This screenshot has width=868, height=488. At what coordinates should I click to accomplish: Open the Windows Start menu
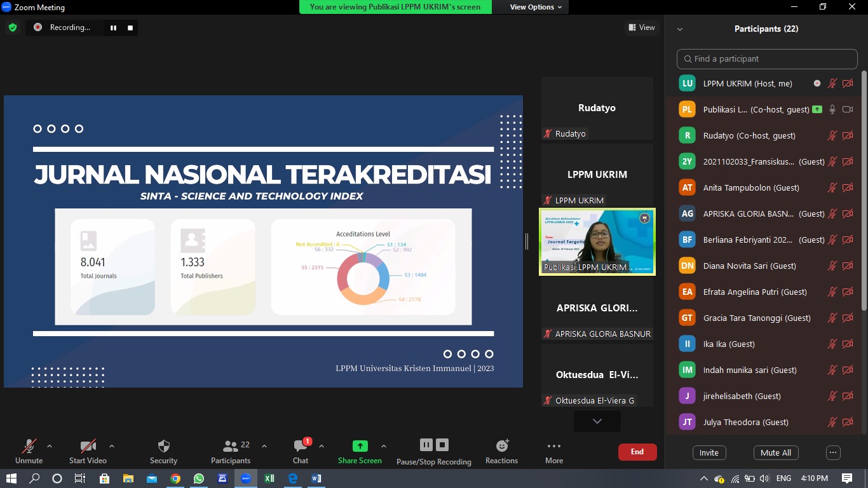pyautogui.click(x=11, y=478)
